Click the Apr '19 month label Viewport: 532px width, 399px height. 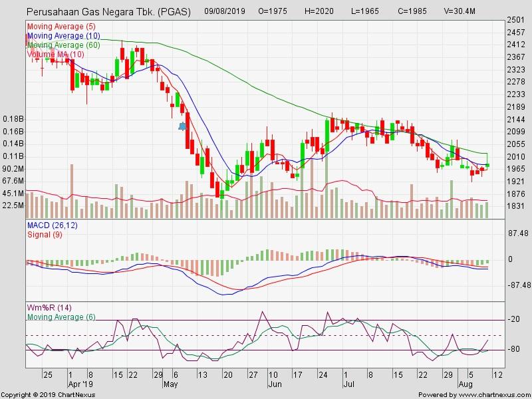pyautogui.click(x=80, y=384)
